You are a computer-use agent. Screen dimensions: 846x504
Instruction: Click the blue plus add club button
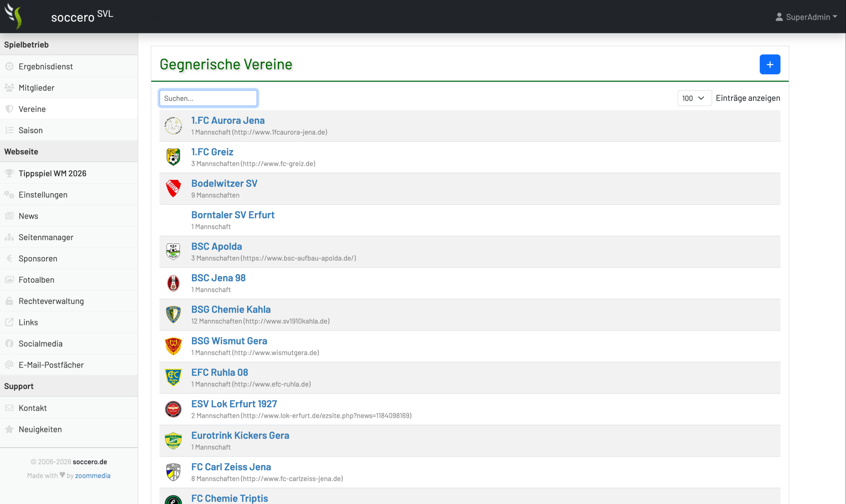[x=770, y=64]
